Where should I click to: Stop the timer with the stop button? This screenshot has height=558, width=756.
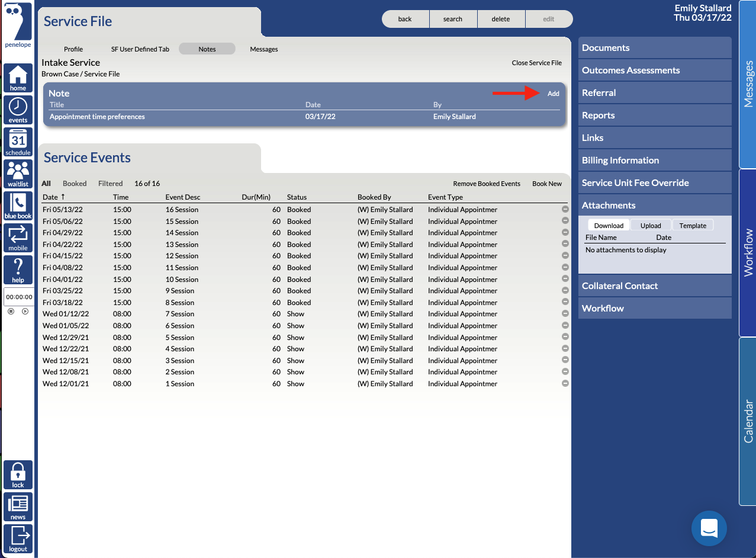tap(11, 311)
